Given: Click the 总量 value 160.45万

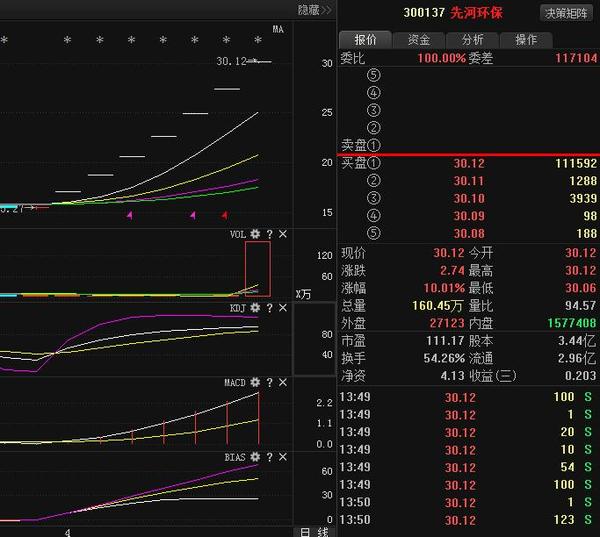Looking at the screenshot, I should pyautogui.click(x=438, y=305).
